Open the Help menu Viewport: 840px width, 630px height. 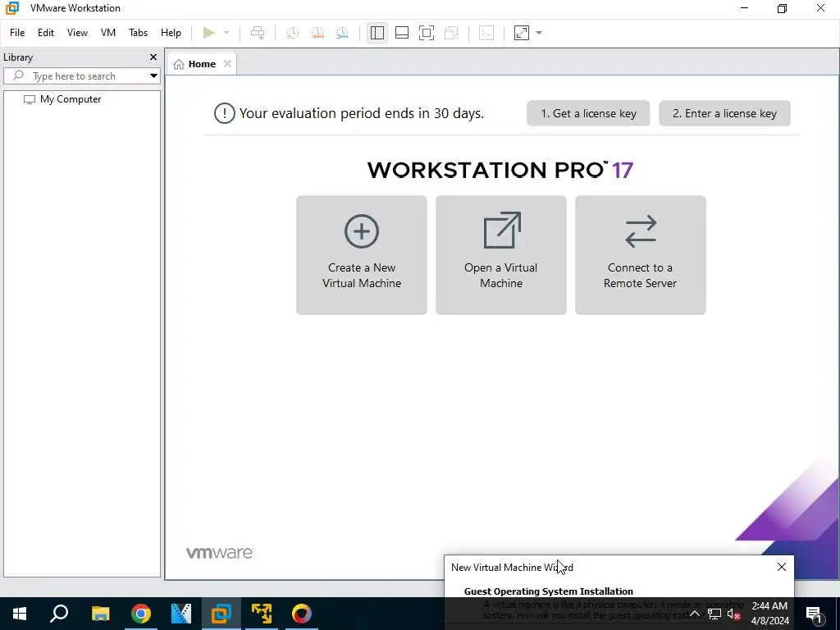click(x=171, y=33)
